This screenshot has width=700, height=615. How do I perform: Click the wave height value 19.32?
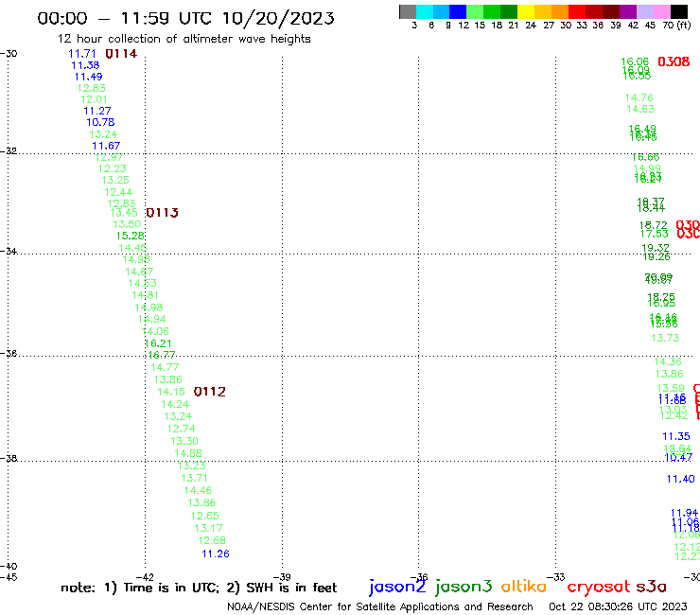656,248
